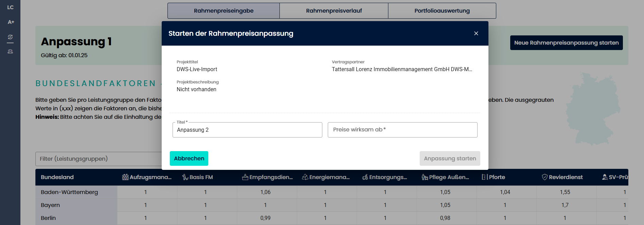This screenshot has width=644, height=225.
Task: Click the Basis FM column icon
Action: coord(185,177)
